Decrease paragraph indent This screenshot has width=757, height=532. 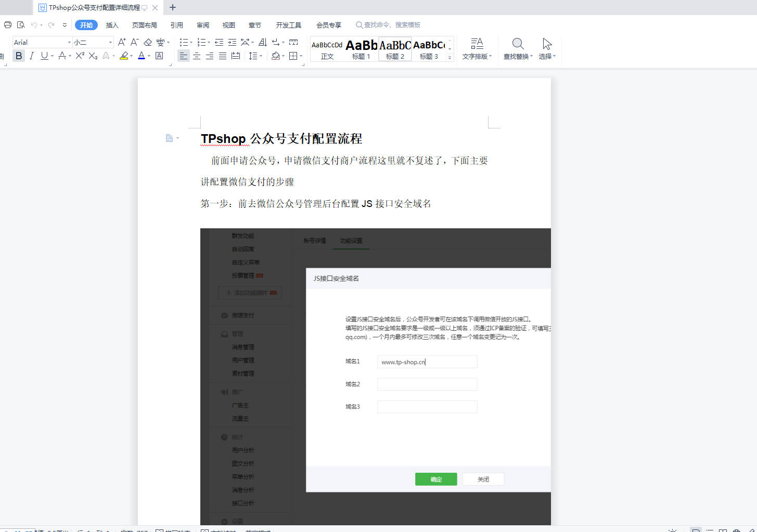(x=219, y=42)
